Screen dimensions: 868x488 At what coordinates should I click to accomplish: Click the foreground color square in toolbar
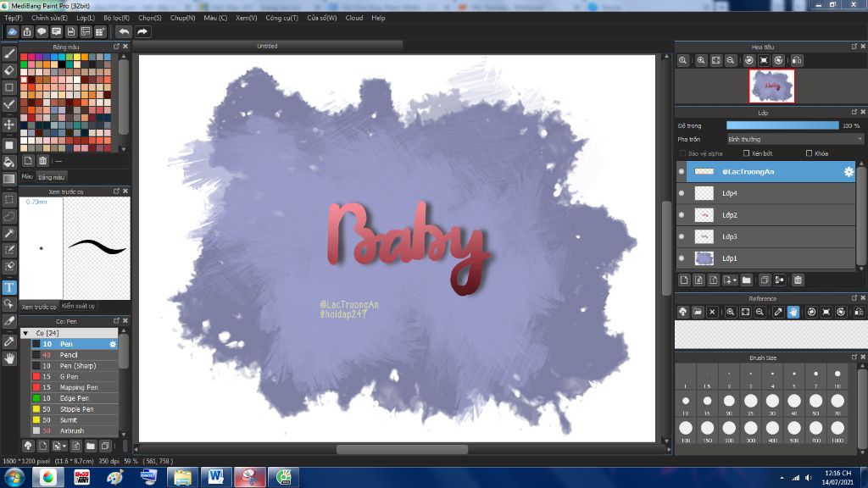[8, 145]
